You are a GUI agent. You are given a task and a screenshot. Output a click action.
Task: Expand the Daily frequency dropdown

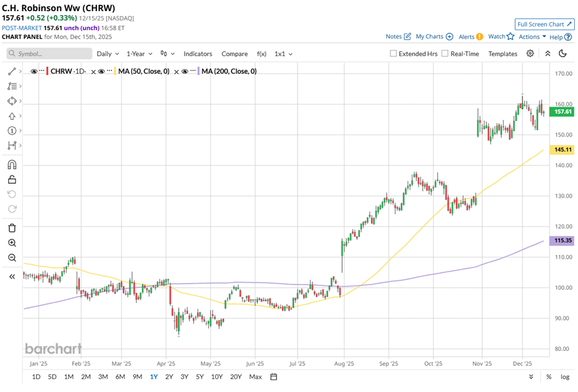coord(107,54)
